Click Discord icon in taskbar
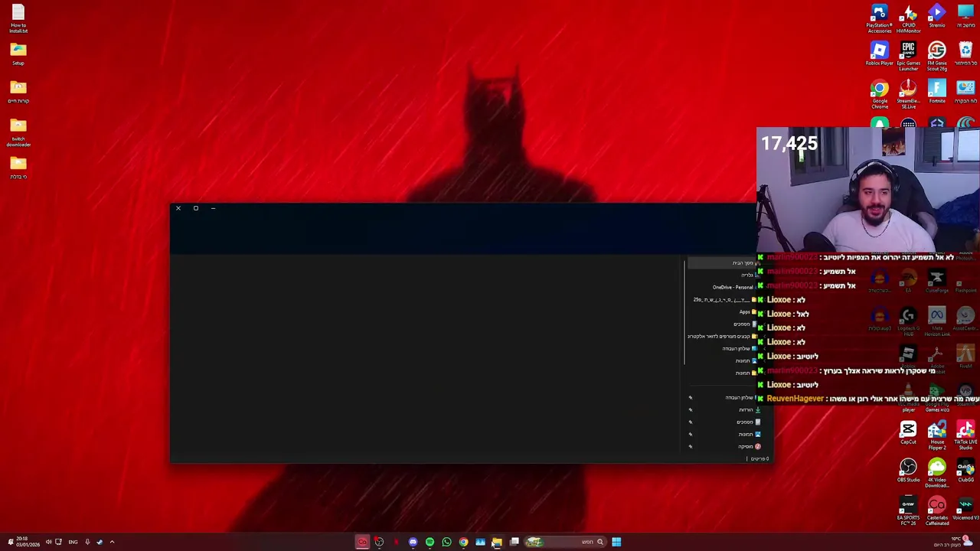Screen dimensions: 980x551 (x=413, y=542)
